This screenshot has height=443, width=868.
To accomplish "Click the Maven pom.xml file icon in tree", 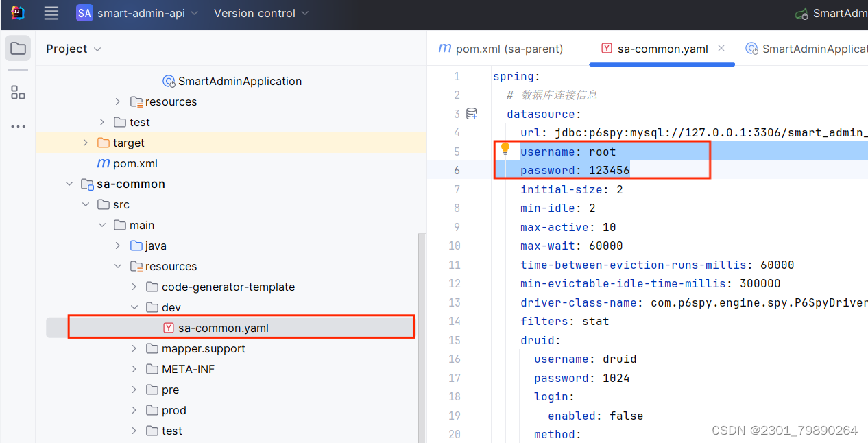I will click(x=103, y=163).
